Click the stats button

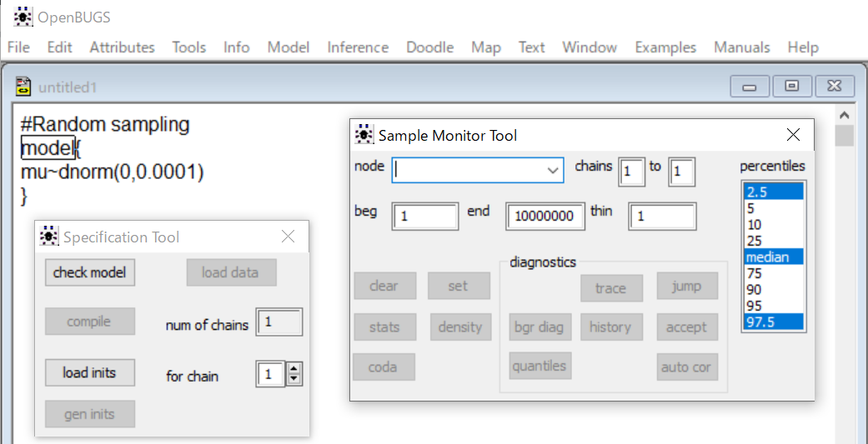coord(384,327)
